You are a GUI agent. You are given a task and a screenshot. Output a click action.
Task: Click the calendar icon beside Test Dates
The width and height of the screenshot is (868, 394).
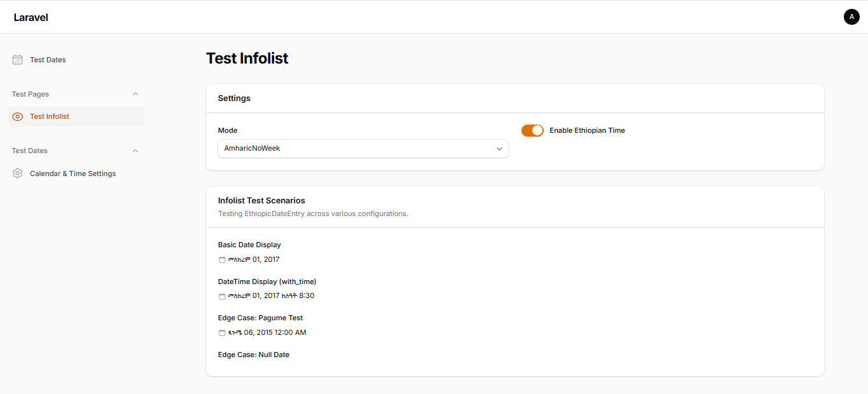click(17, 59)
